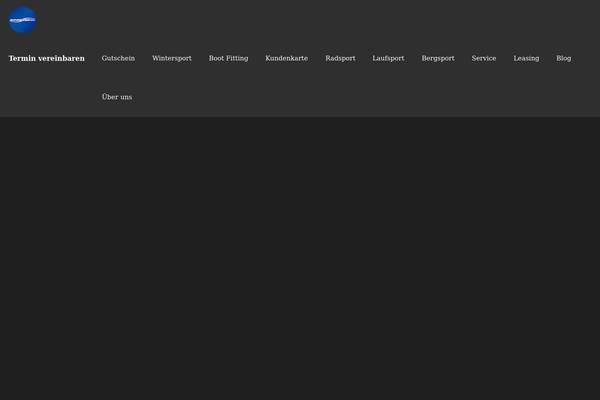Viewport: 600px width, 400px height.
Task: Click the blue circular shop logo
Action: (22, 20)
